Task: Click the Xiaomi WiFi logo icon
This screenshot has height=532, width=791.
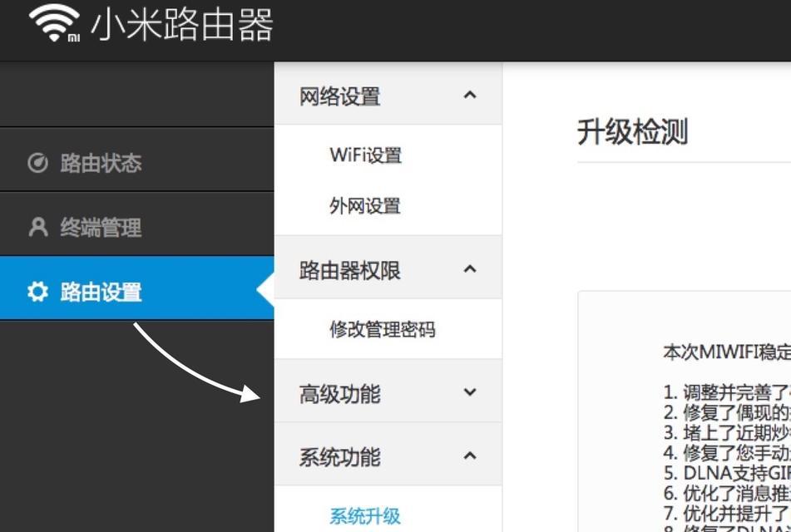Action: pyautogui.click(x=55, y=24)
